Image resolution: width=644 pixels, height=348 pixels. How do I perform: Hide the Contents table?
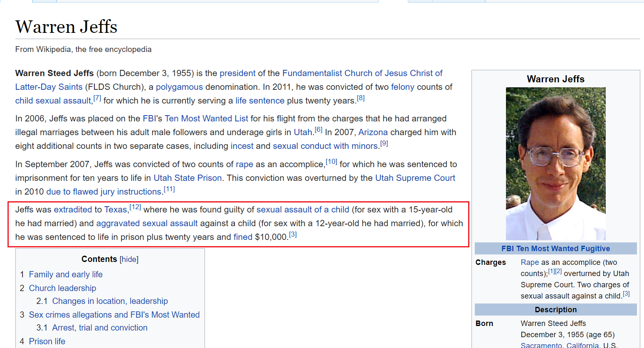pyautogui.click(x=129, y=259)
